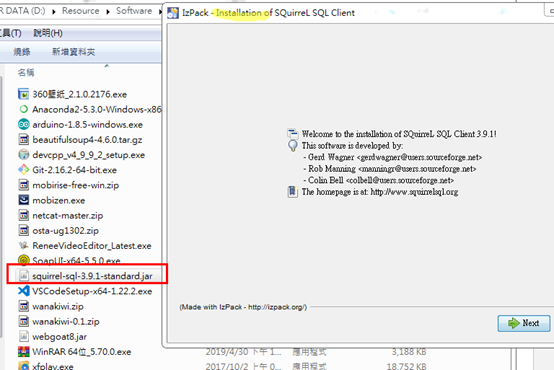Click the homepage book icon in installer
The height and width of the screenshot is (370, 554).
click(x=293, y=192)
